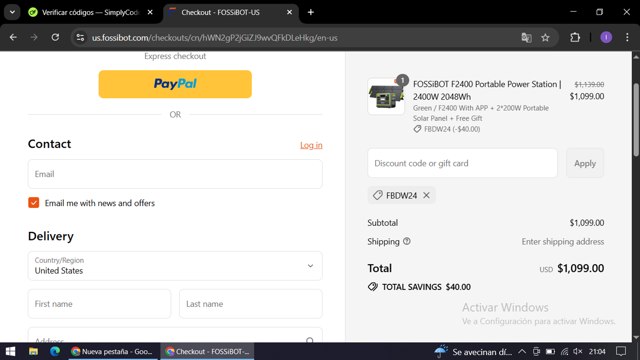This screenshot has width=640, height=360.
Task: Bookmark this page with star icon
Action: [x=545, y=38]
